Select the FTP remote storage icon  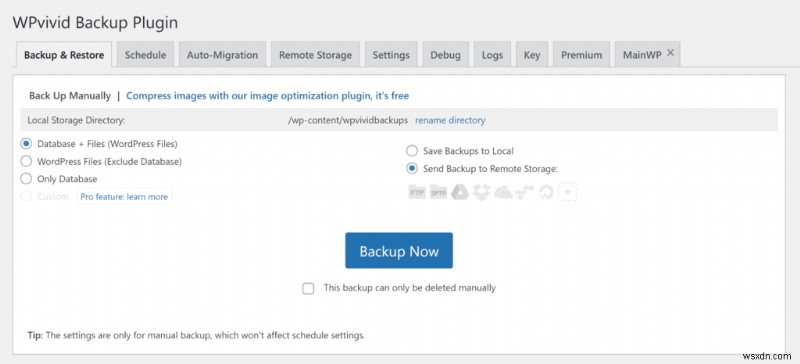coord(417,192)
